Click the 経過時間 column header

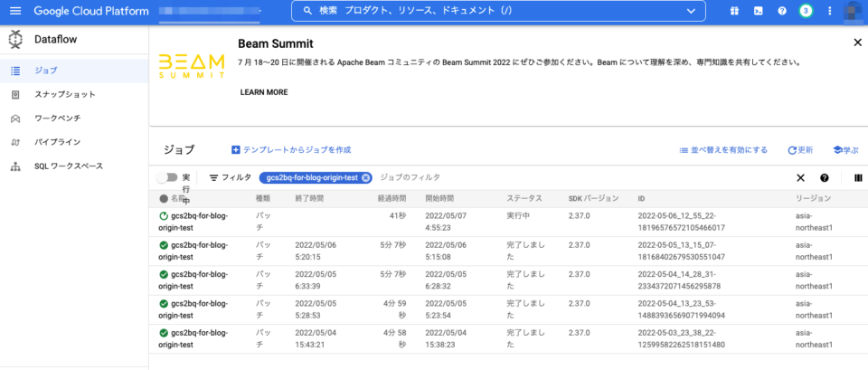[392, 198]
